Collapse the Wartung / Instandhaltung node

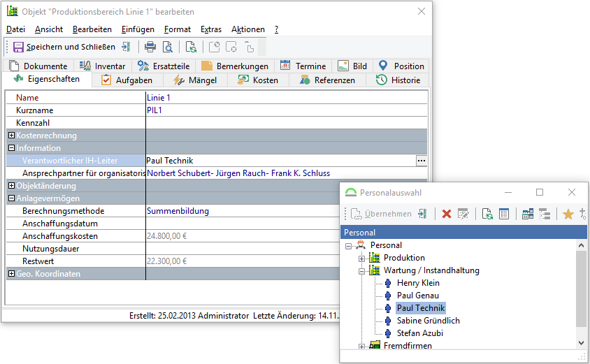361,271
